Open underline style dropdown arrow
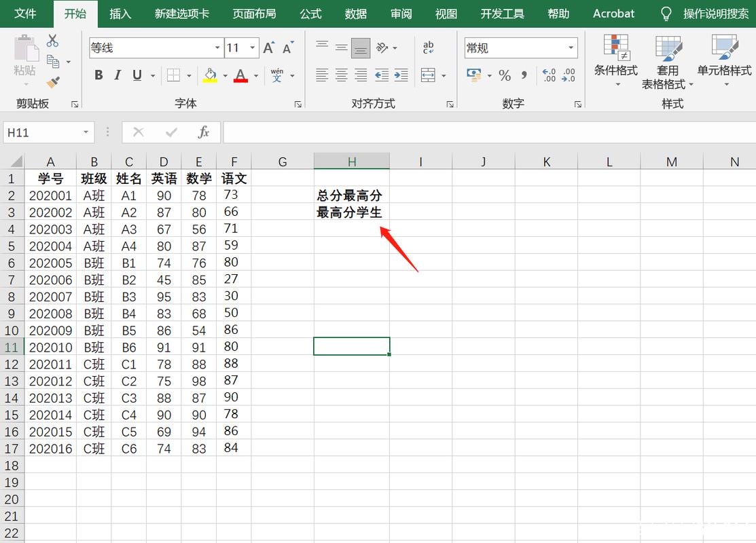This screenshot has width=756, height=543. [153, 75]
